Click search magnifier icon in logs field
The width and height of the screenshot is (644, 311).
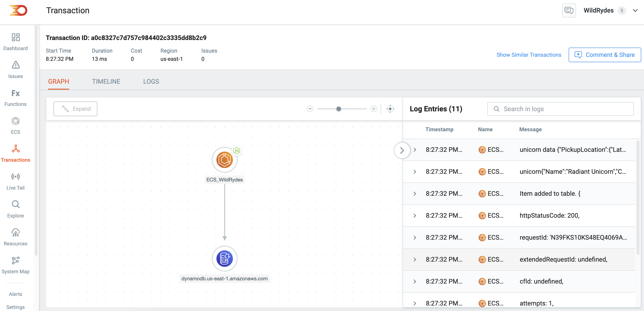pos(497,109)
